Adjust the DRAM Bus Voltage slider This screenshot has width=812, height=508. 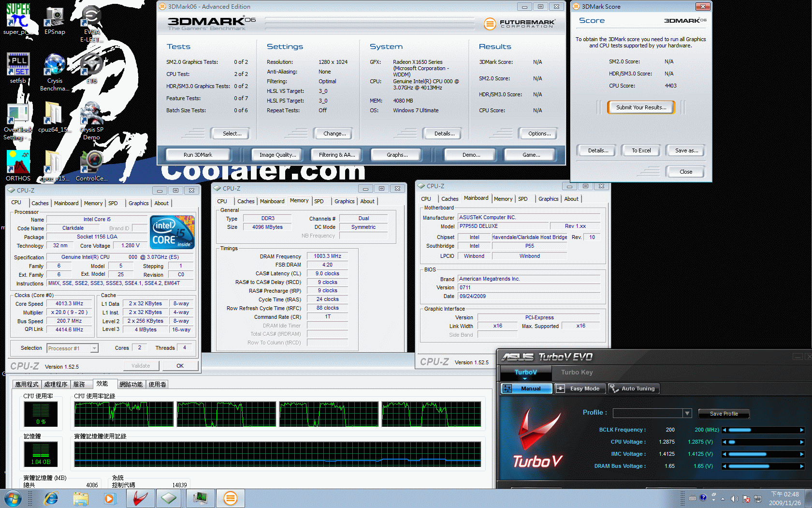[763, 466]
